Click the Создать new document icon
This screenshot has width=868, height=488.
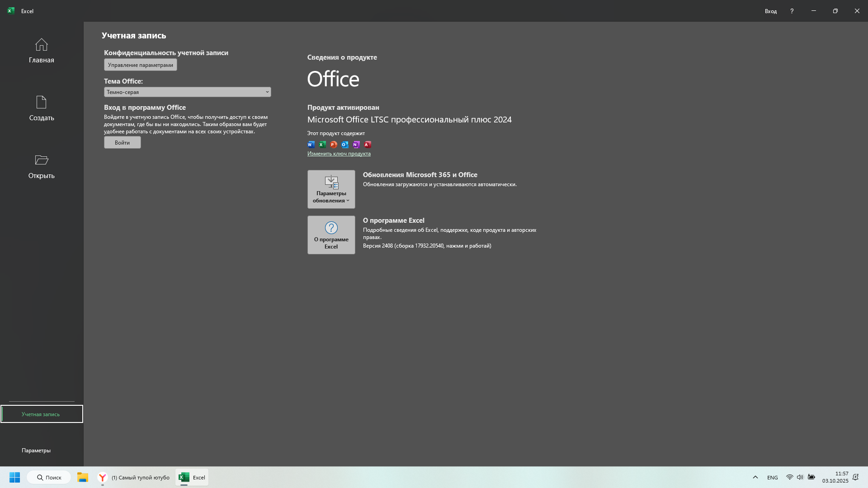coord(41,103)
